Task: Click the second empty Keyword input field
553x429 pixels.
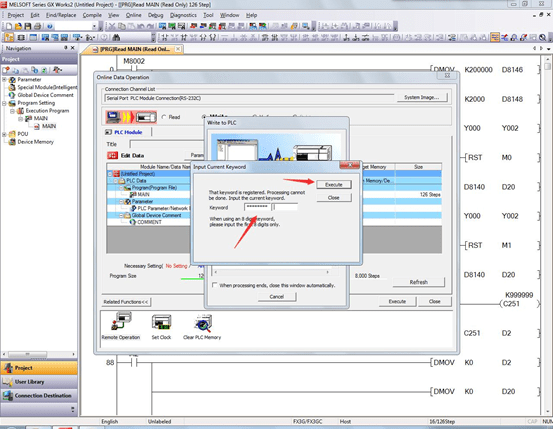Action: (285, 207)
